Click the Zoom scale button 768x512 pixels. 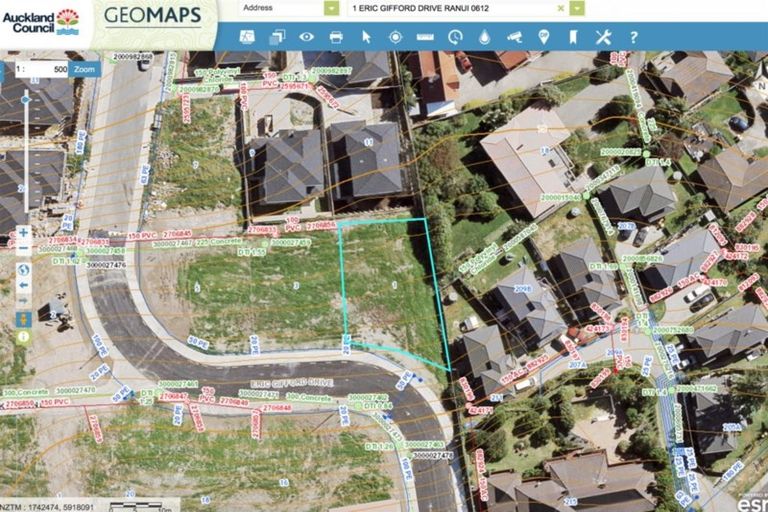pyautogui.click(x=85, y=70)
